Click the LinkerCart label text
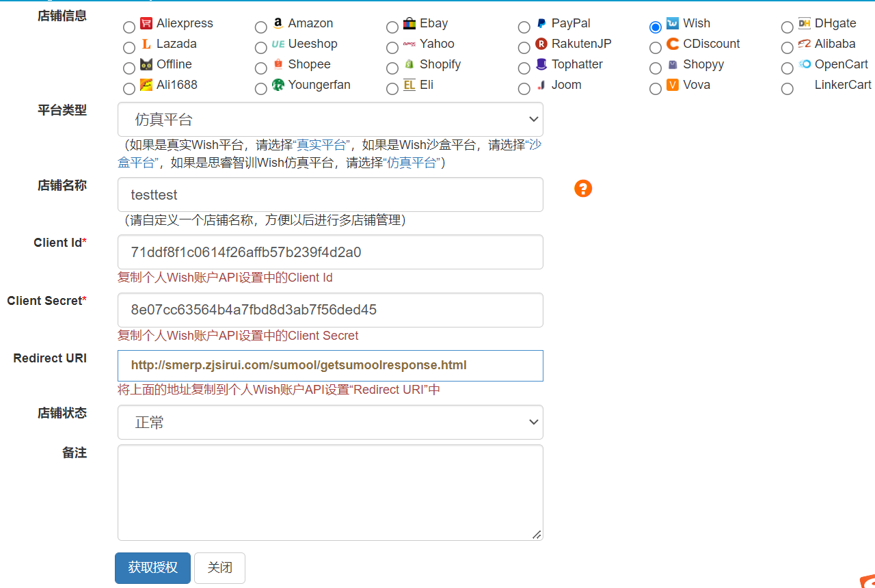Viewport: 875px width, 588px height. [x=843, y=85]
